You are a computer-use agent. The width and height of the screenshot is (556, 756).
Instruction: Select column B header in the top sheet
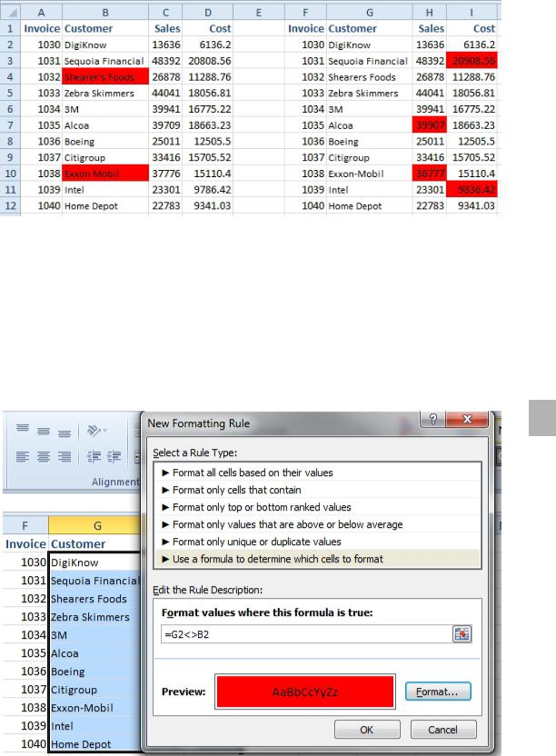pyautogui.click(x=105, y=13)
